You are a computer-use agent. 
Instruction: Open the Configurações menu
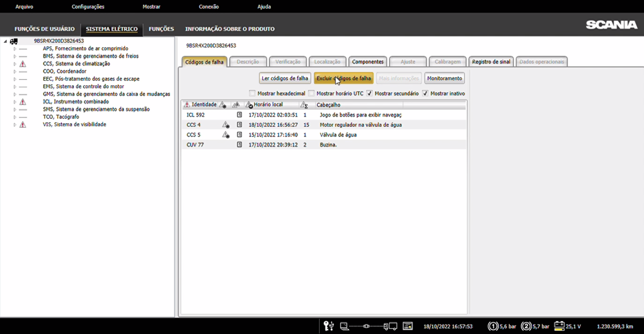pos(88,7)
